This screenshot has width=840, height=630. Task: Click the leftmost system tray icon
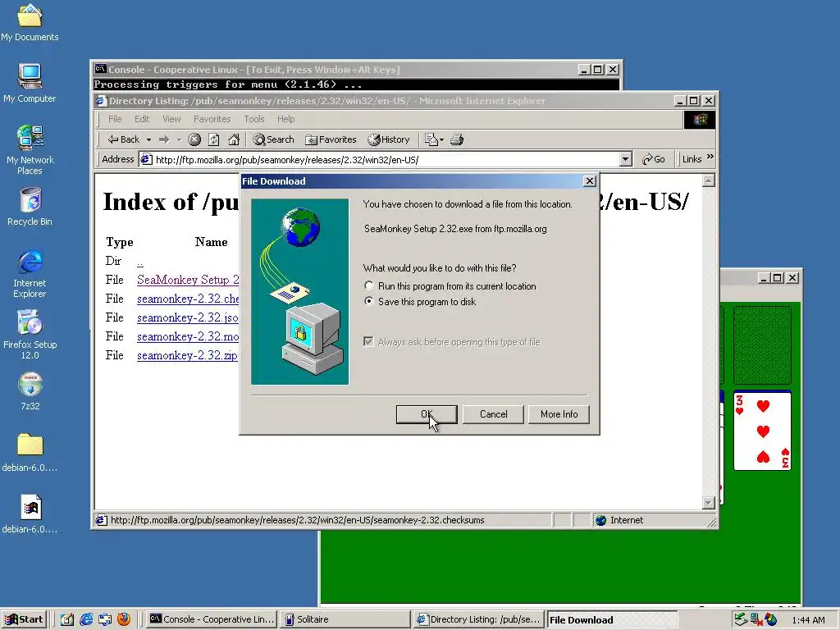coord(741,620)
